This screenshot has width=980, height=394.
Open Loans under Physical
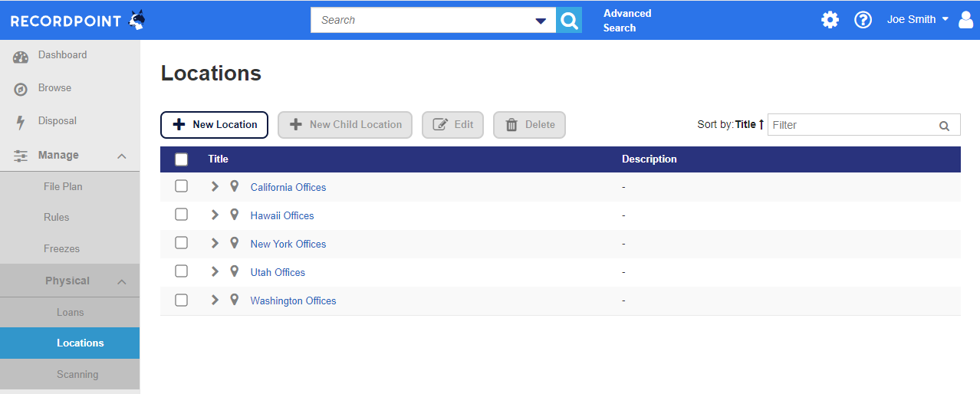tap(70, 313)
